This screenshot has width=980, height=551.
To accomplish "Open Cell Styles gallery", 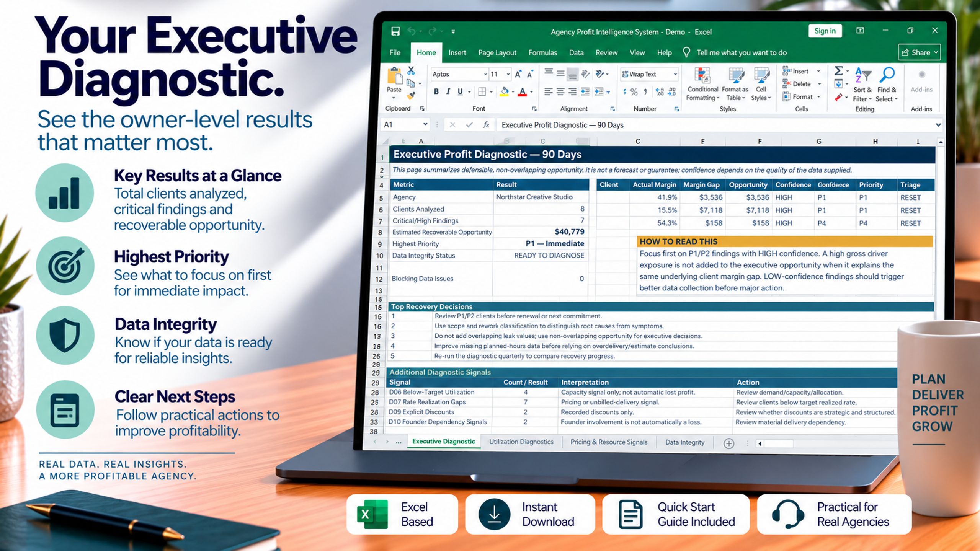I will [x=761, y=84].
